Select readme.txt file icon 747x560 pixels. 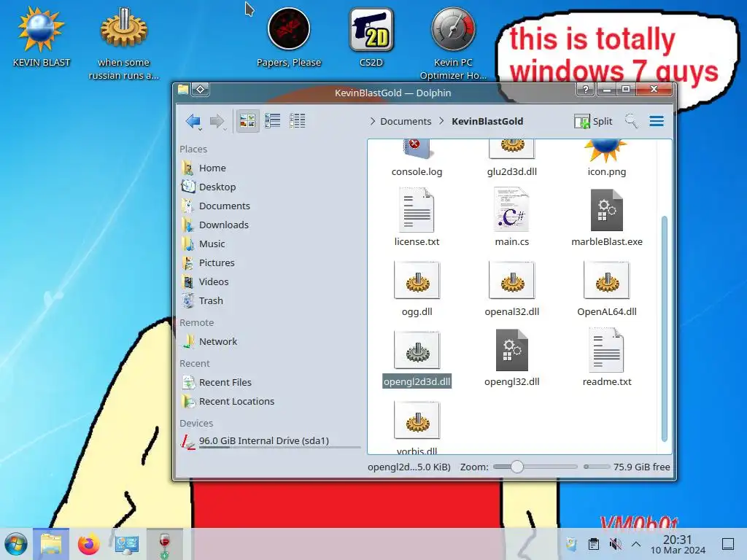coord(606,350)
